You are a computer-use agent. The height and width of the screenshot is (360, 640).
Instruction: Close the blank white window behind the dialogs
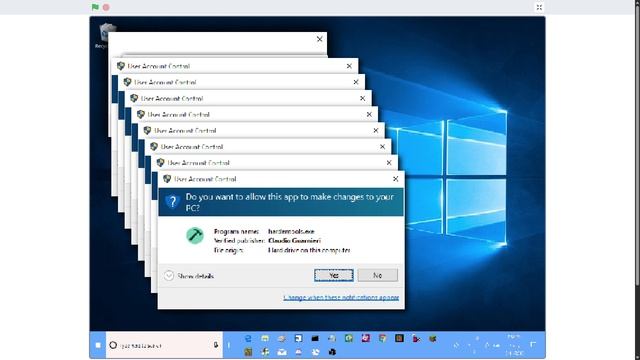pyautogui.click(x=320, y=39)
